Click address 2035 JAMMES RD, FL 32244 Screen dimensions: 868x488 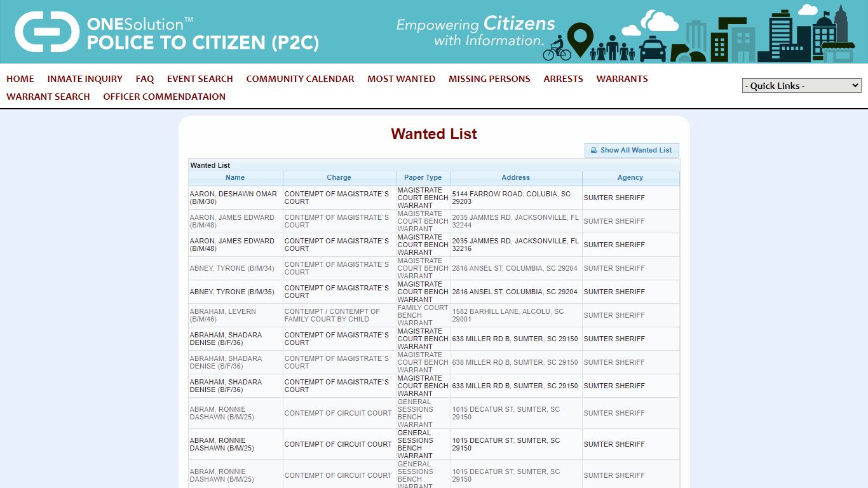tap(515, 221)
